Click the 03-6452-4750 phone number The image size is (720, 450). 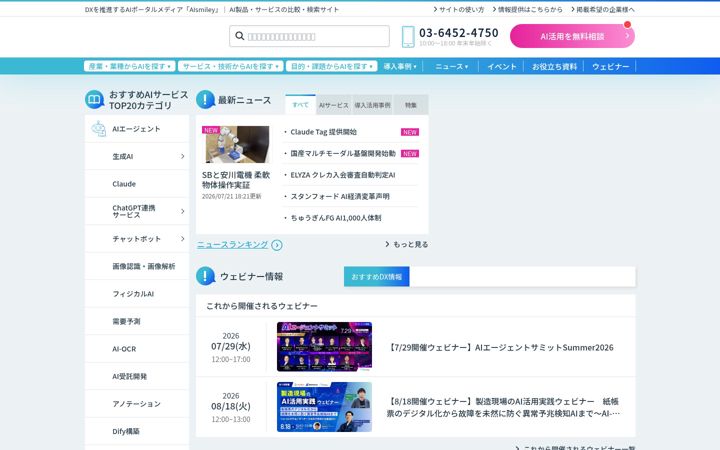coord(459,33)
